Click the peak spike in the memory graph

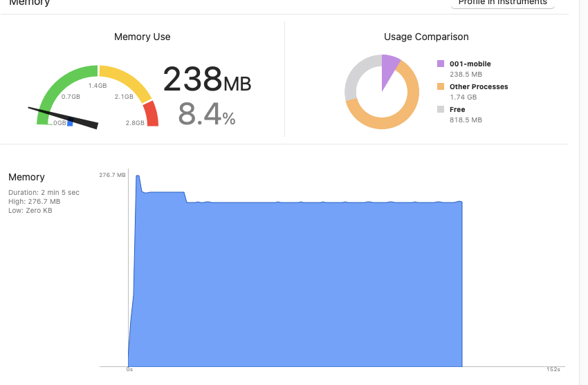[x=138, y=178]
